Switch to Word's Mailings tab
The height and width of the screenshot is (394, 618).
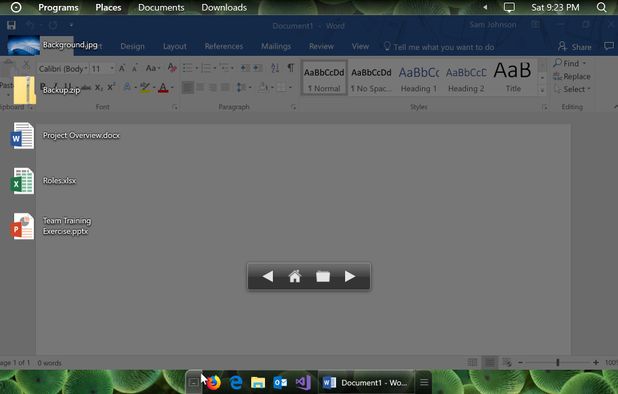tap(276, 46)
